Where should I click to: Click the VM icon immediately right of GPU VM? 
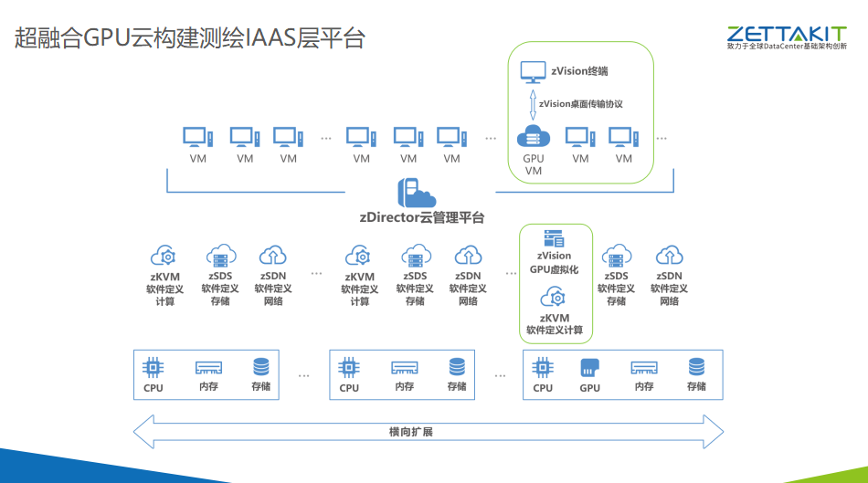[x=580, y=137]
